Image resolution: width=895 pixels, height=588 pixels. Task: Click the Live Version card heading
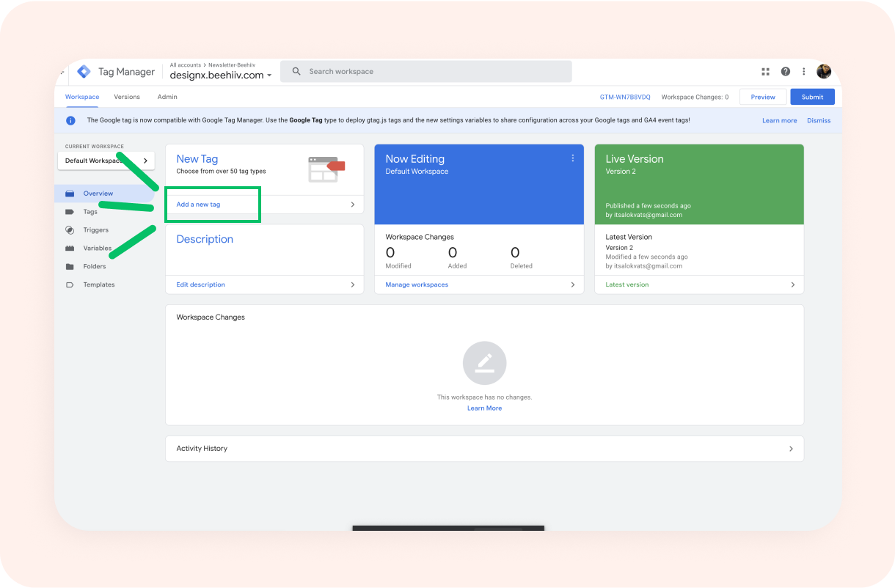click(x=635, y=158)
